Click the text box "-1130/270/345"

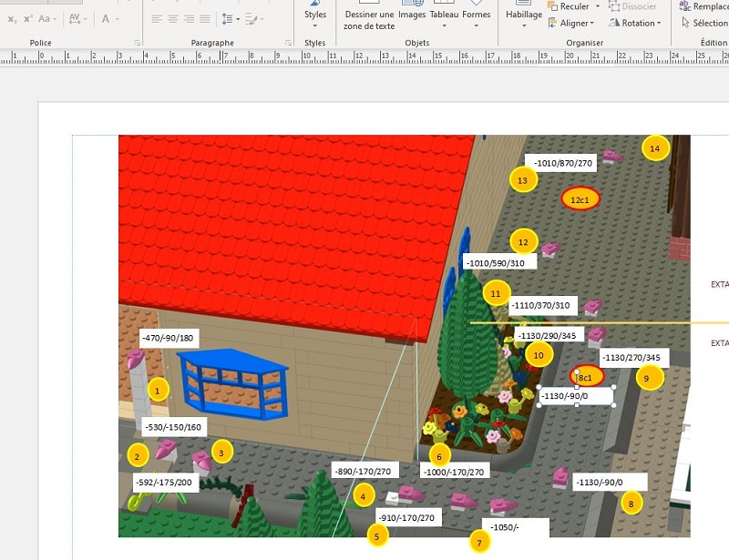(633, 358)
